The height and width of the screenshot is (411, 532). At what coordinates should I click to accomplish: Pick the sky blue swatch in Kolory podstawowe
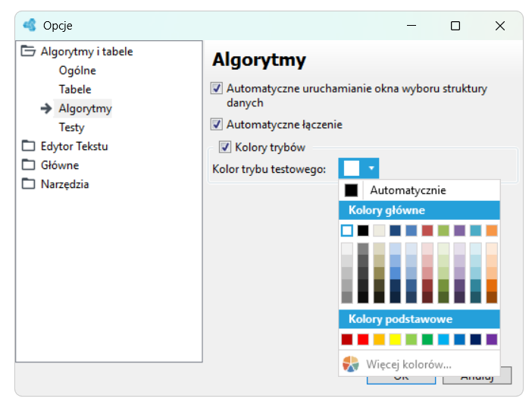point(443,339)
